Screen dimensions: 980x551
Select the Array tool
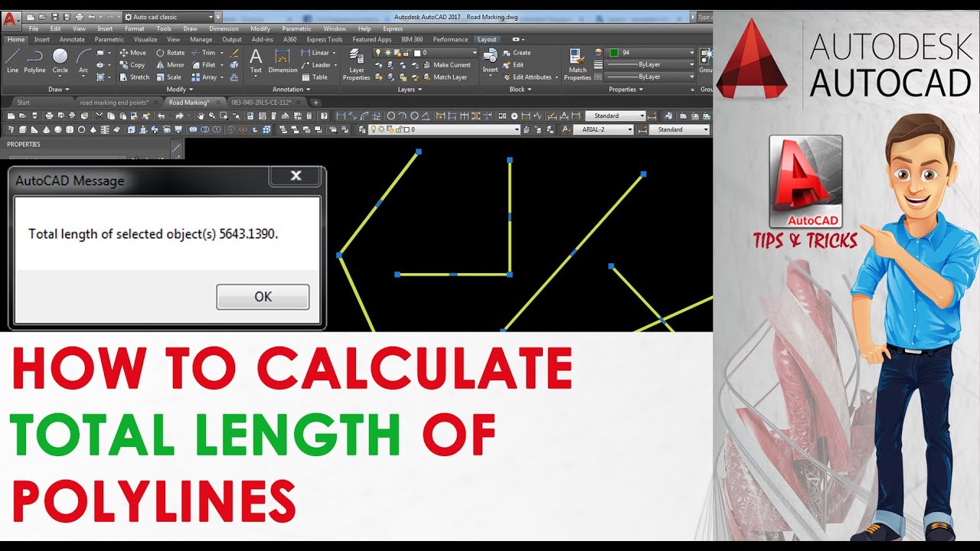(x=204, y=77)
